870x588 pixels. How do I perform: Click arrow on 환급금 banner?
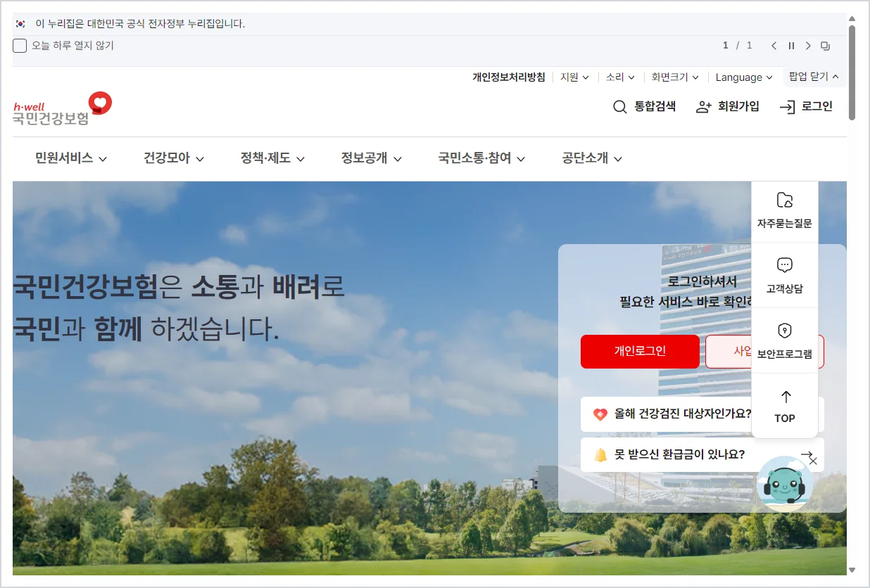click(806, 454)
